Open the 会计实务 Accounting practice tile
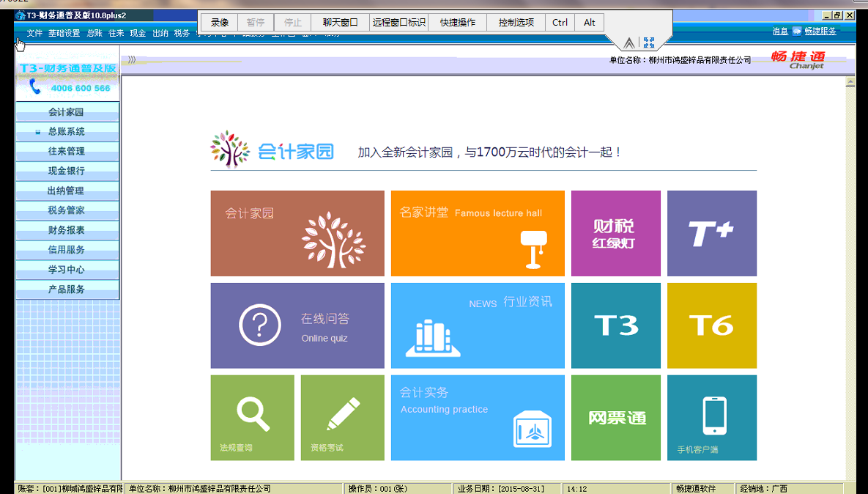This screenshot has width=868, height=494. [x=478, y=418]
